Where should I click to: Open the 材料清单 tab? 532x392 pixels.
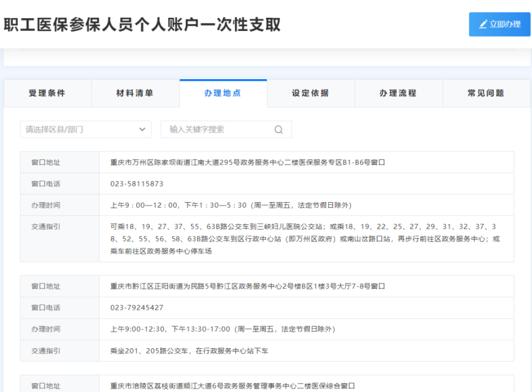click(x=135, y=93)
